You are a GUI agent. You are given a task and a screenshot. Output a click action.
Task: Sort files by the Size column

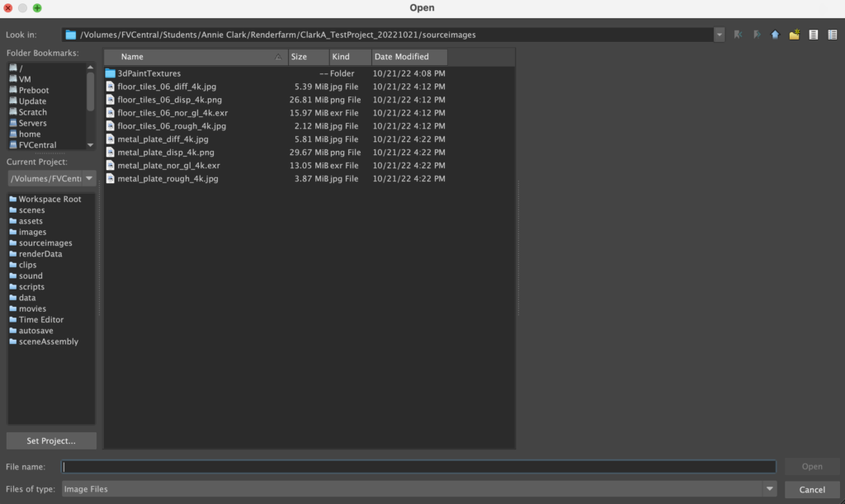pos(309,57)
